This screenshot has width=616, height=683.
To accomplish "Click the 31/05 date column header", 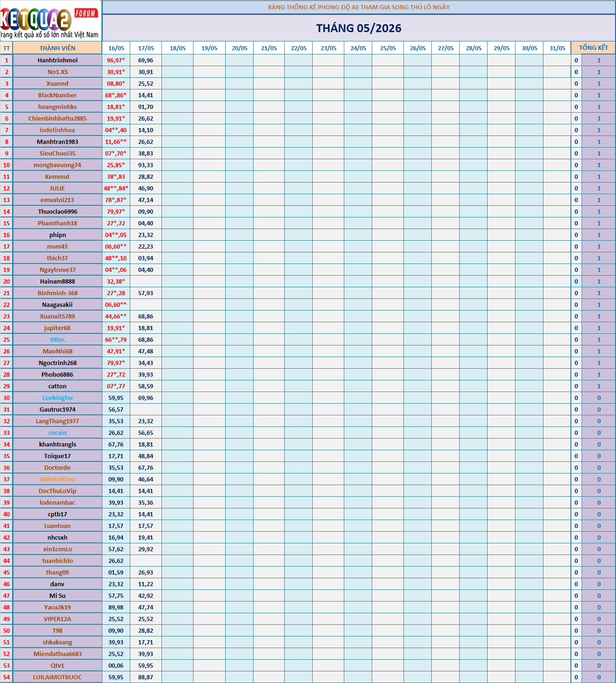I will click(557, 48).
